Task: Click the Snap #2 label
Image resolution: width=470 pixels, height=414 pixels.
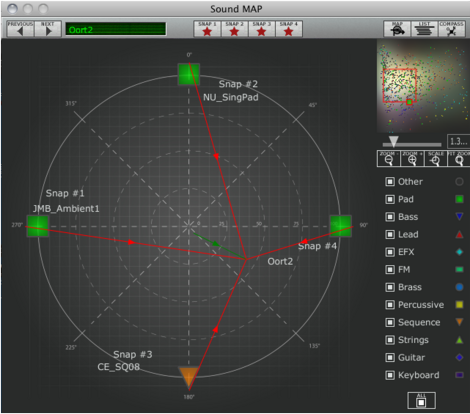Action: [x=238, y=84]
